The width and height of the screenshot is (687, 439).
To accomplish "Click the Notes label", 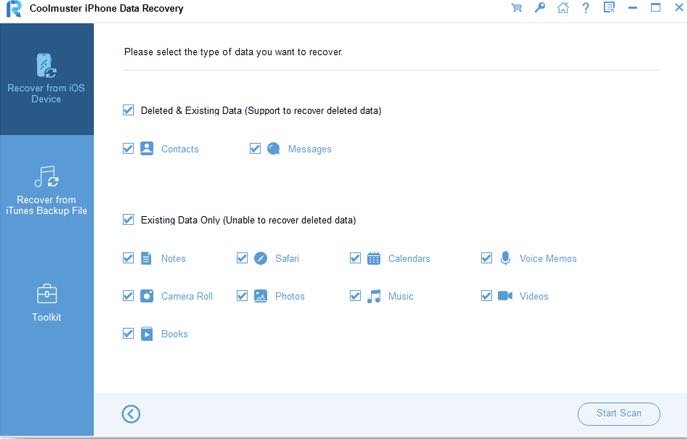I will pyautogui.click(x=173, y=258).
